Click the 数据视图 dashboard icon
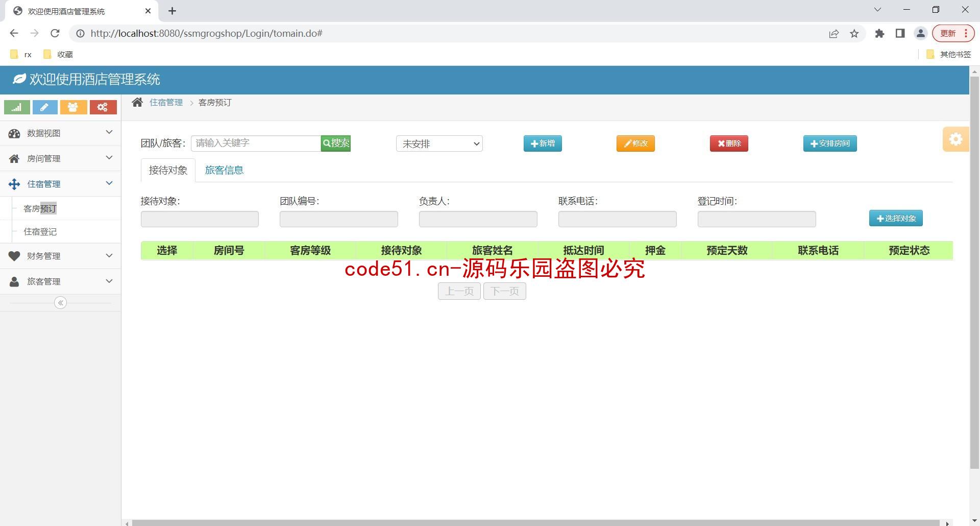This screenshot has width=980, height=526. click(x=14, y=133)
